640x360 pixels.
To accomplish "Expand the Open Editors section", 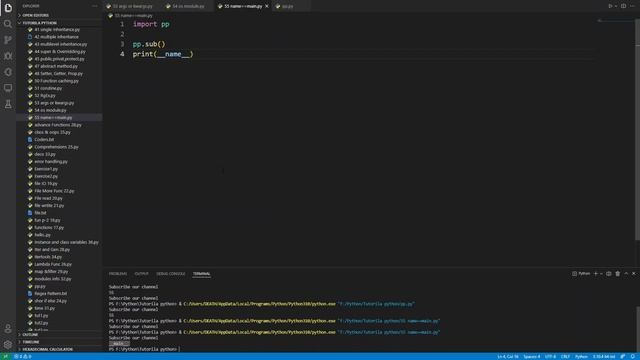I will point(59,15).
